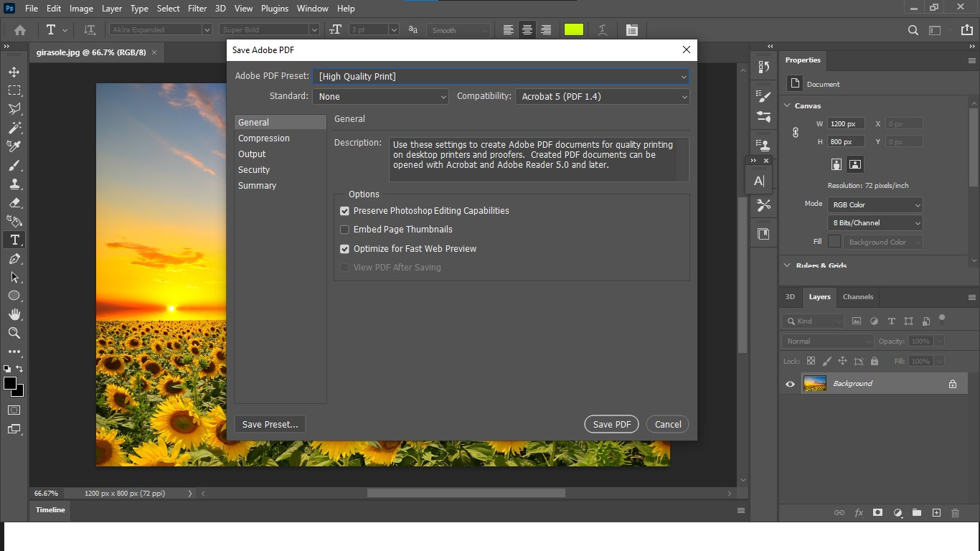This screenshot has height=551, width=980.
Task: Switch to the Channels tab
Action: (x=857, y=296)
